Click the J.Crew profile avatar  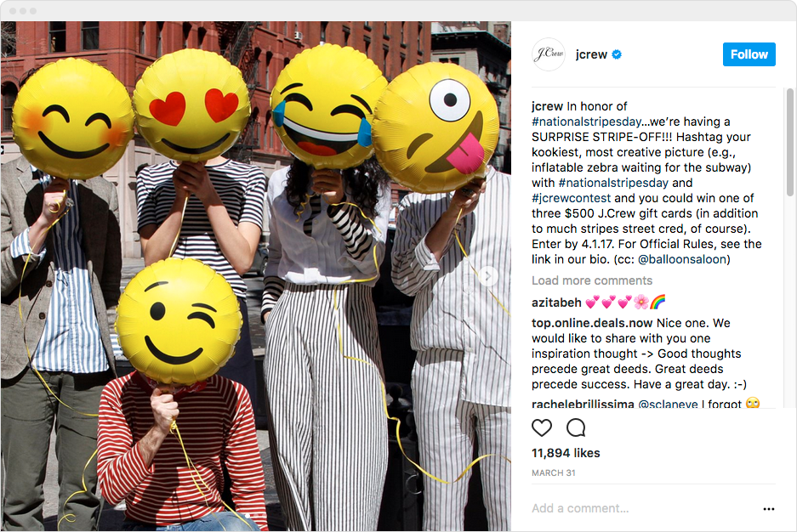(x=549, y=54)
